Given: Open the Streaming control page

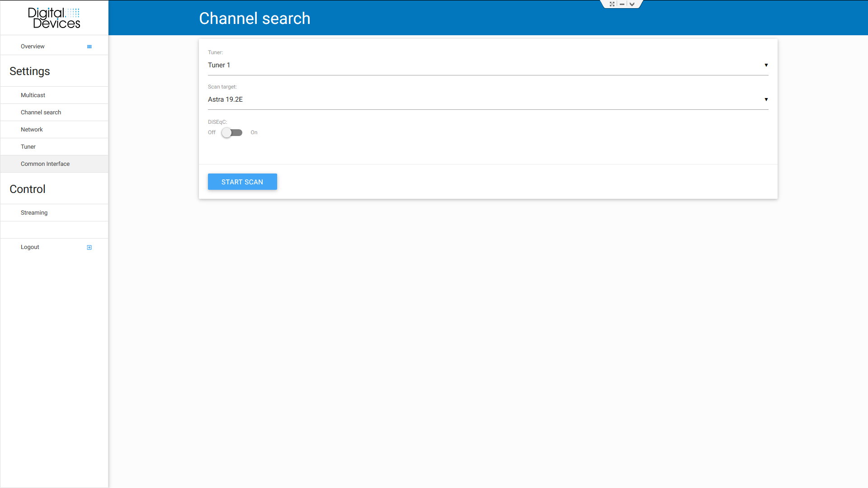Looking at the screenshot, I should tap(34, 213).
